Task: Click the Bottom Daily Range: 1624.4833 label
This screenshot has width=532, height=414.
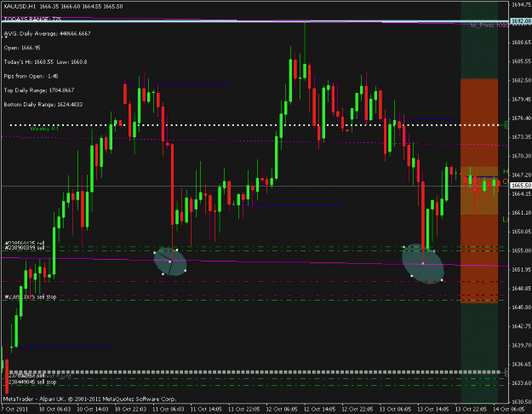Action: pos(43,105)
